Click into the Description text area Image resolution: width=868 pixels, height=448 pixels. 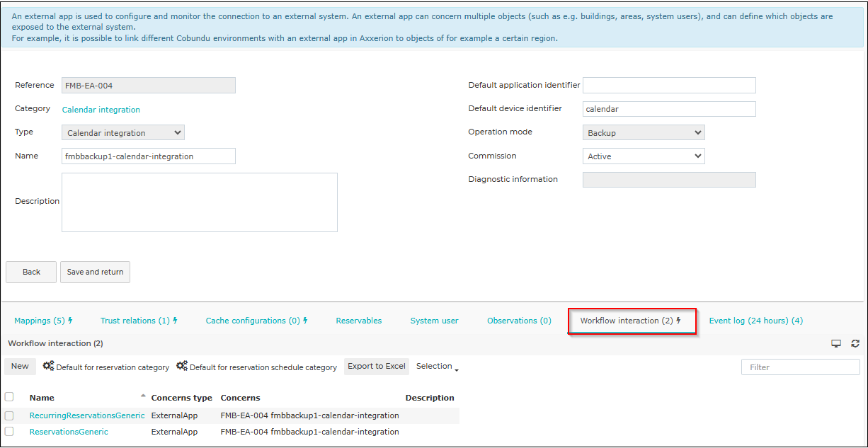pyautogui.click(x=200, y=202)
